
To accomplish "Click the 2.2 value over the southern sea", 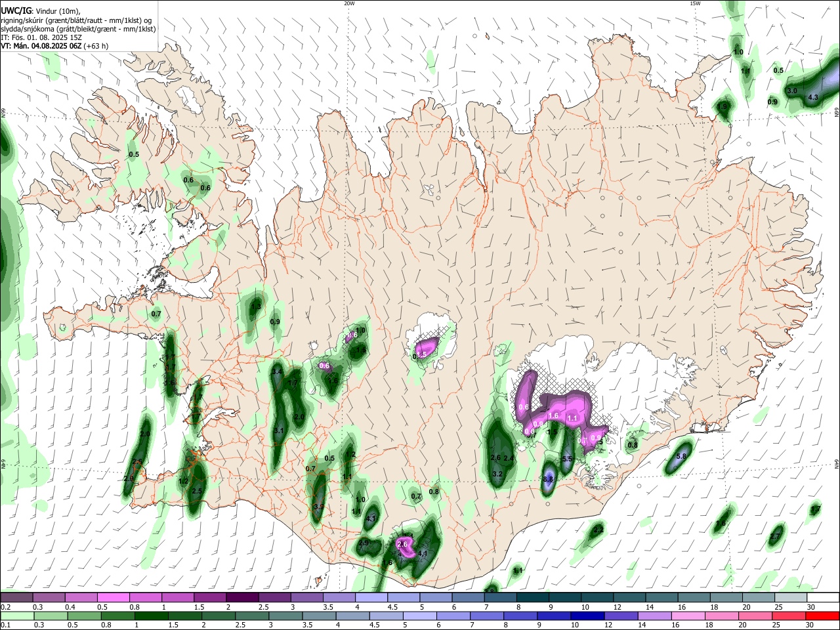I will point(598,530).
